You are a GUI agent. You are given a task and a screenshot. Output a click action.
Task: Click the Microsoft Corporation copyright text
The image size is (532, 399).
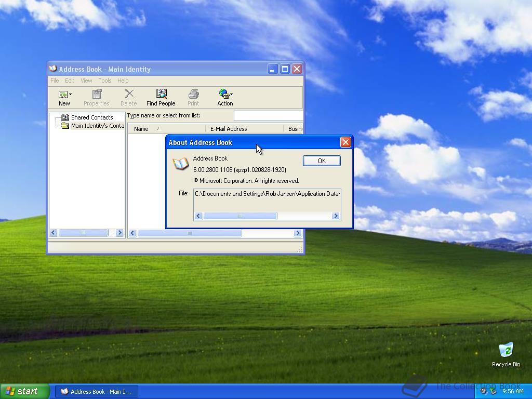(246, 181)
